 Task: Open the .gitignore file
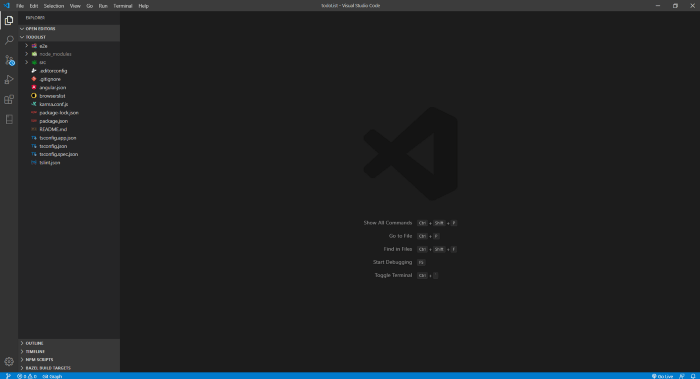point(69,79)
